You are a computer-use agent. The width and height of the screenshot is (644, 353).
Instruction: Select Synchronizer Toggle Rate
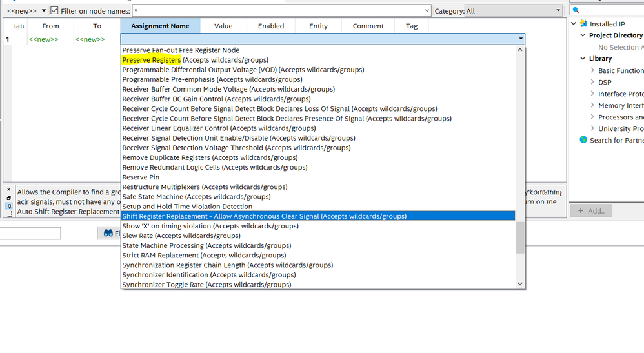click(318, 285)
